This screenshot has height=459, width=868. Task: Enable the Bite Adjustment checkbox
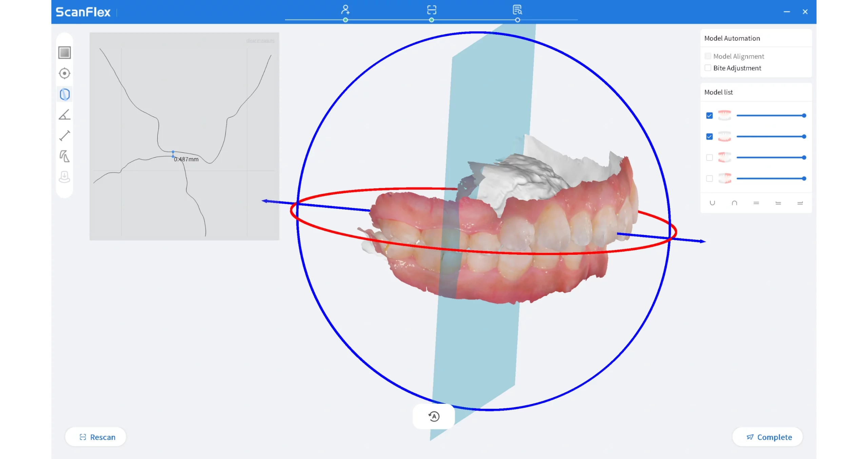point(708,68)
